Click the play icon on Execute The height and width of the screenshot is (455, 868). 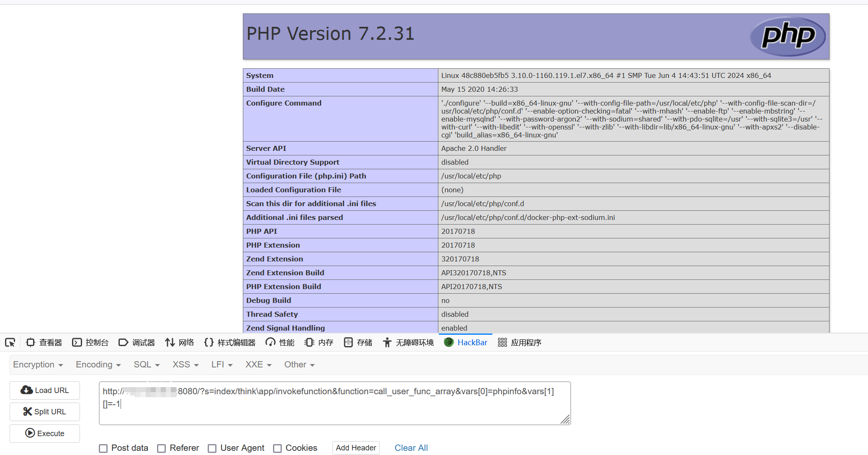pyautogui.click(x=30, y=433)
